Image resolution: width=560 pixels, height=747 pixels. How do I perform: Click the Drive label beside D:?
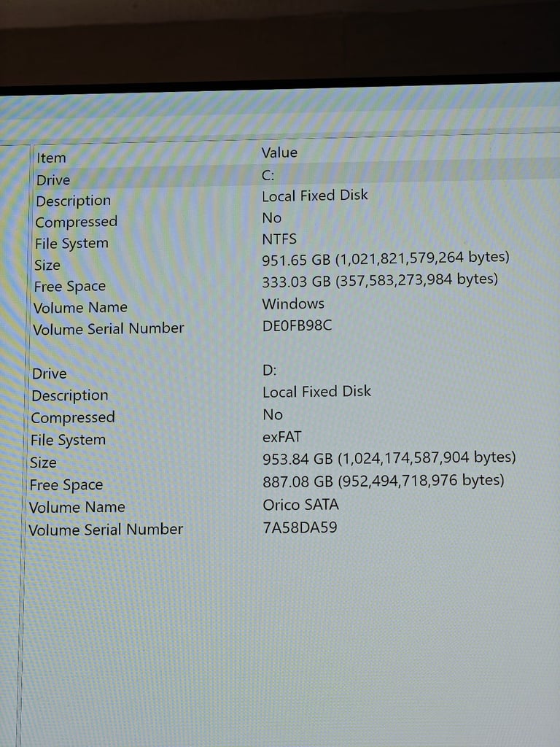point(50,373)
